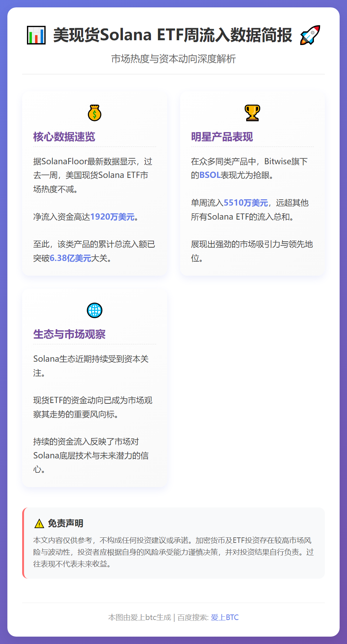Screen dimensions: 347x644
Task: Click the 核心数据速览 heading
Action: [64, 137]
